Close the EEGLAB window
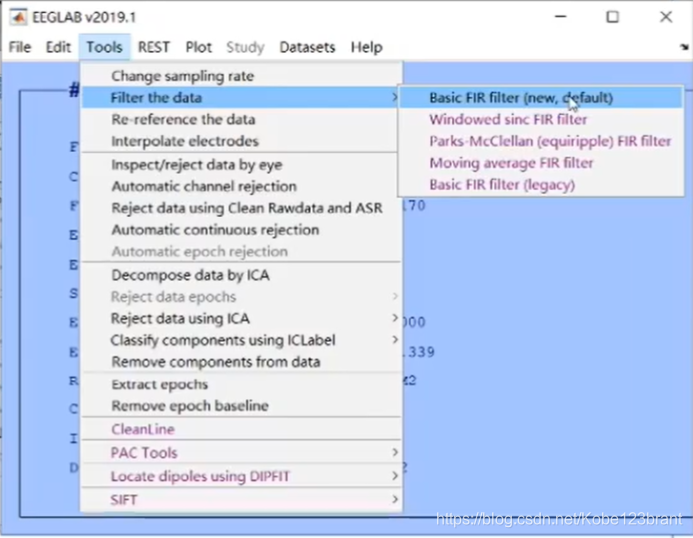 (666, 17)
